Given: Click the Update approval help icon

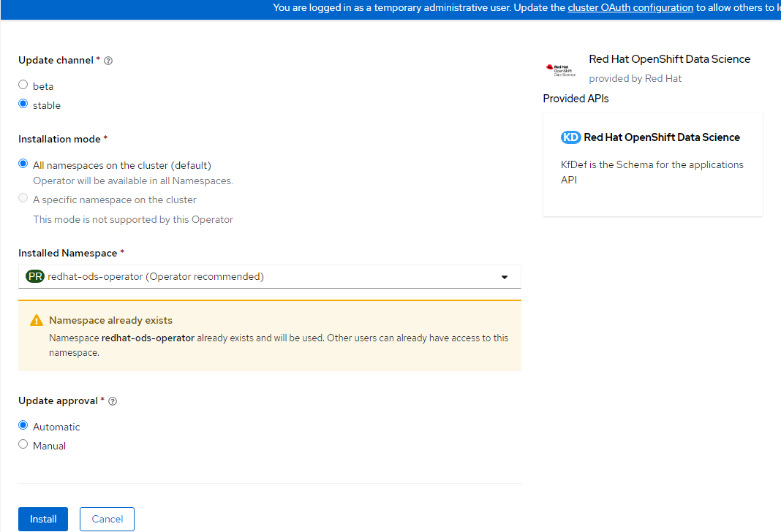Looking at the screenshot, I should [x=113, y=401].
